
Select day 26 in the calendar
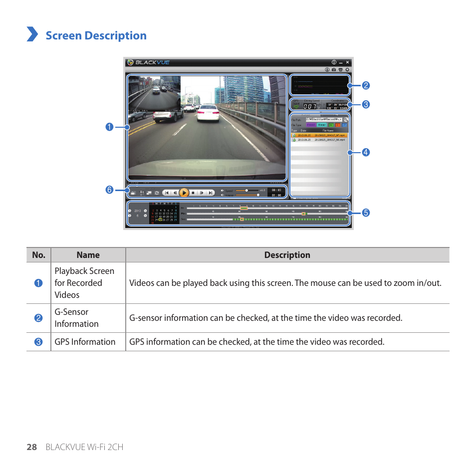click(164, 220)
